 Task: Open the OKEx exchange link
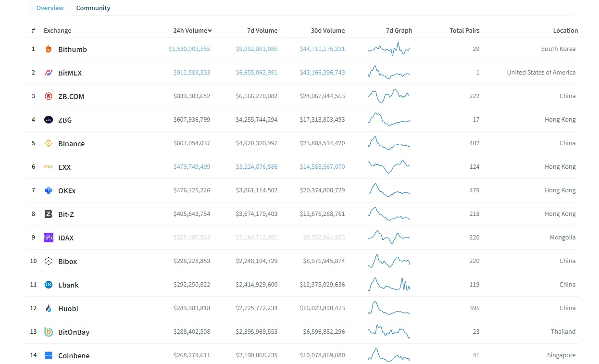(x=67, y=190)
